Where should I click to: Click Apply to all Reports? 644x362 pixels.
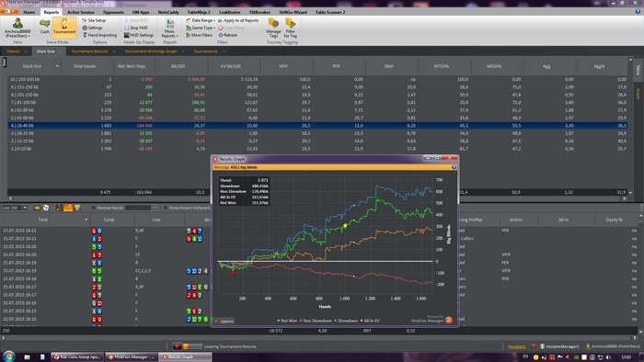(238, 20)
